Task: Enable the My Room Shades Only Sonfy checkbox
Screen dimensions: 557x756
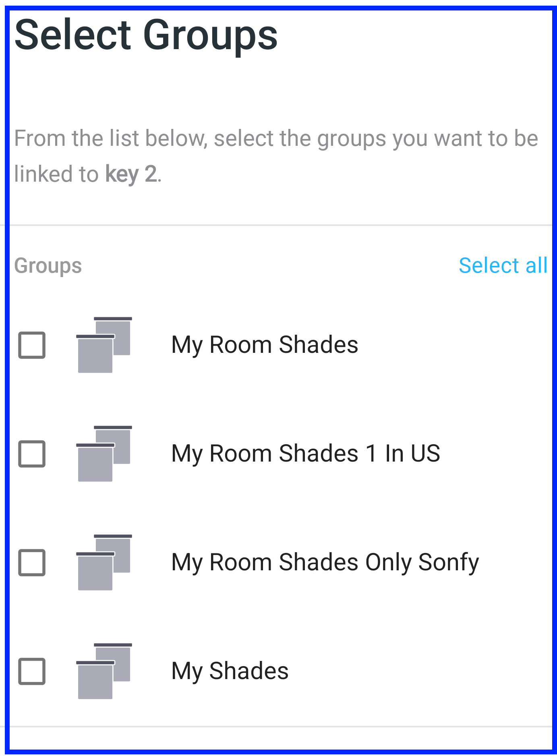Action: click(32, 563)
